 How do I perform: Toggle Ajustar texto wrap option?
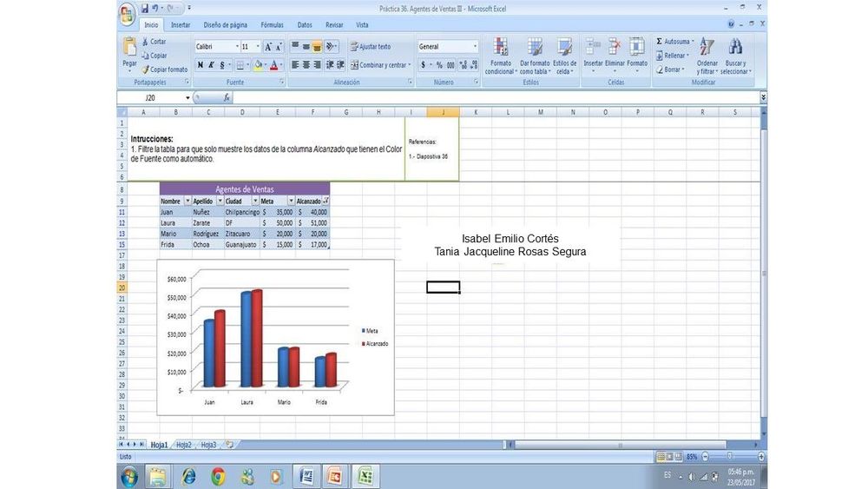point(370,47)
